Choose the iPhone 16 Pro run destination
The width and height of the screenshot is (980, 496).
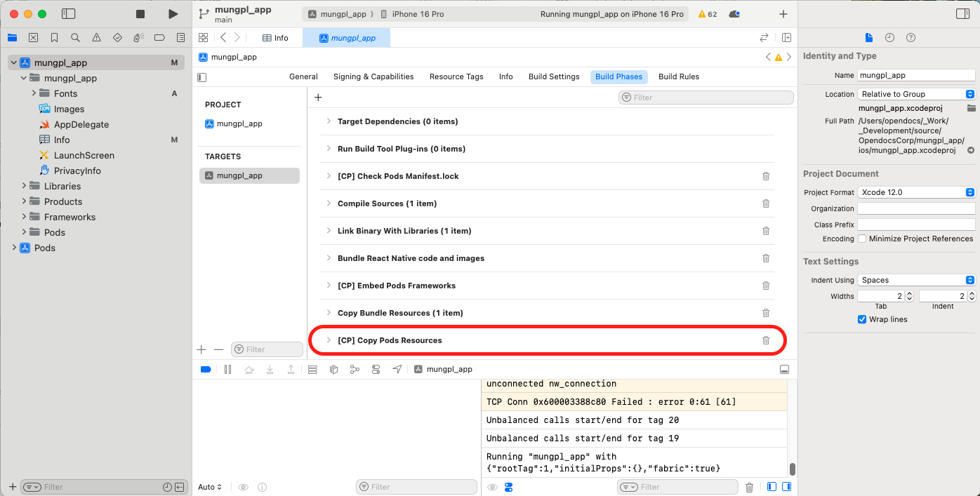tap(418, 14)
